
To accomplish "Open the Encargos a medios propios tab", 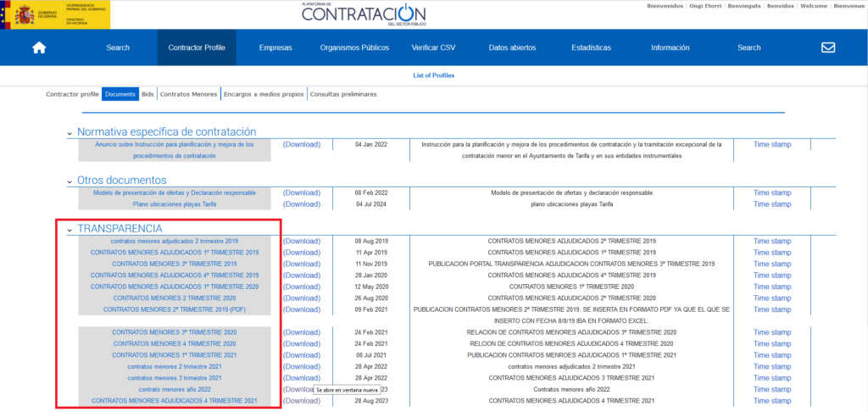I will click(x=263, y=94).
